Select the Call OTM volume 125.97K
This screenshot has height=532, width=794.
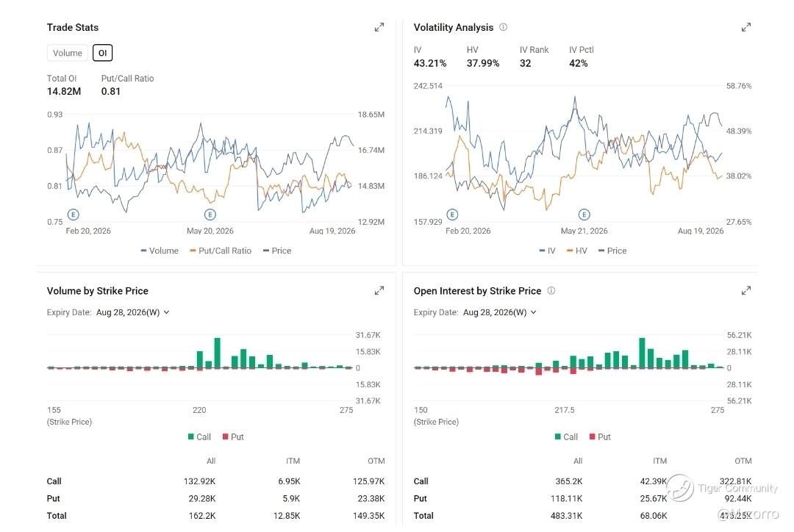coord(368,481)
